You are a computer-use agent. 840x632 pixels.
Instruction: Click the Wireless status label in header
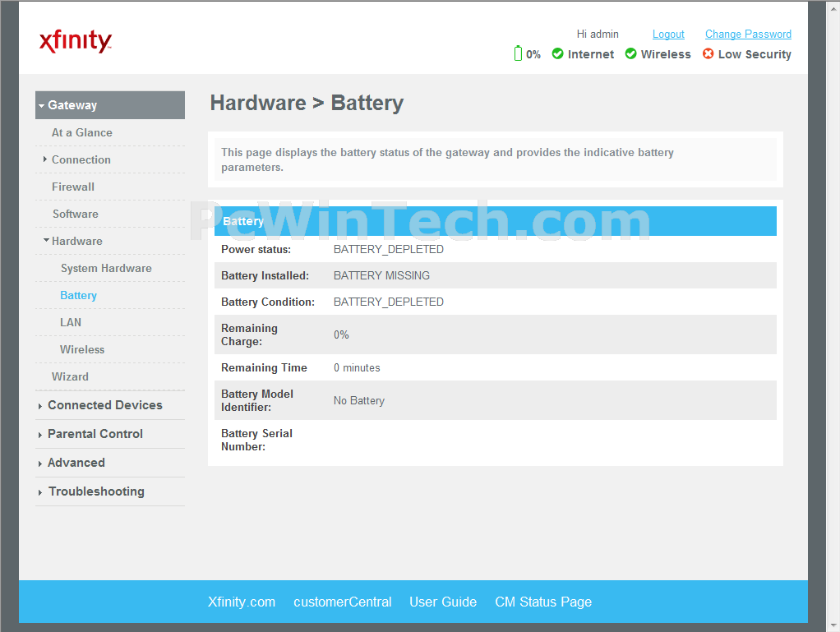[666, 54]
